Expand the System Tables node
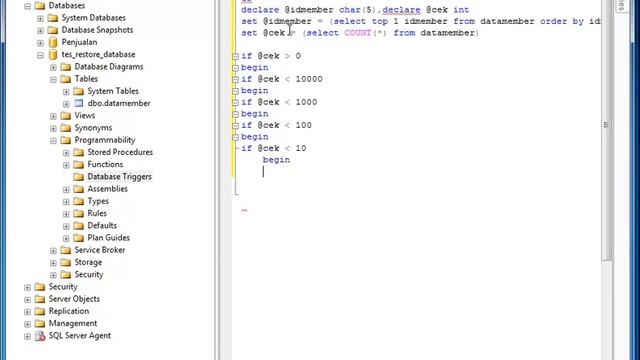 click(66, 92)
